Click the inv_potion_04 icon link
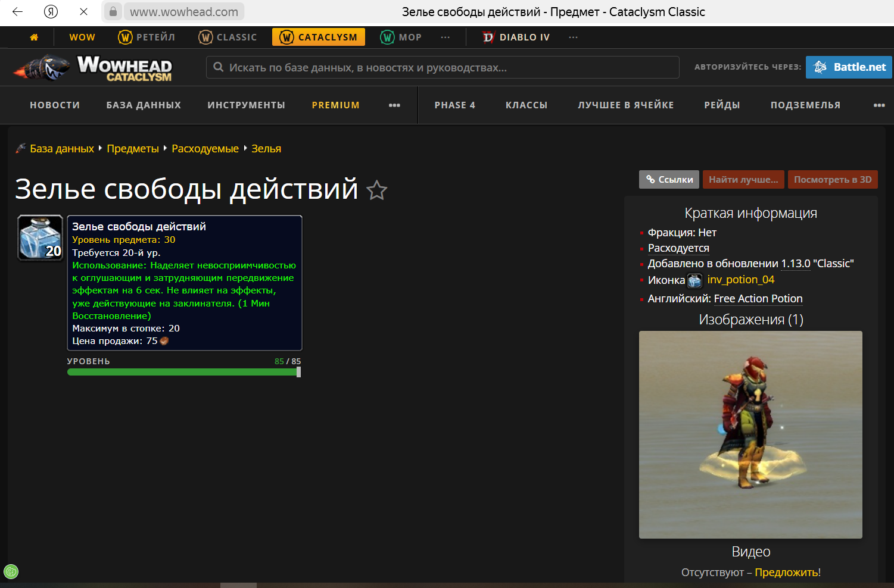The height and width of the screenshot is (588, 894). [740, 280]
